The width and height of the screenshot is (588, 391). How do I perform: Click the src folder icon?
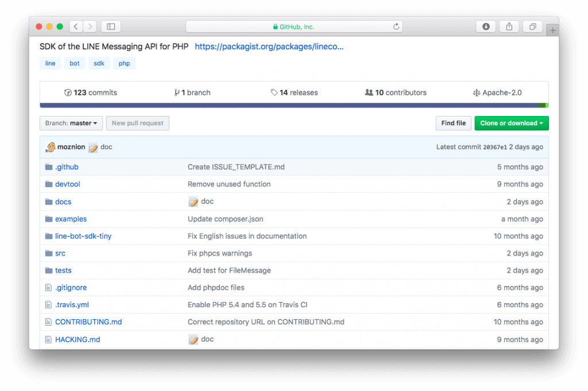point(48,253)
